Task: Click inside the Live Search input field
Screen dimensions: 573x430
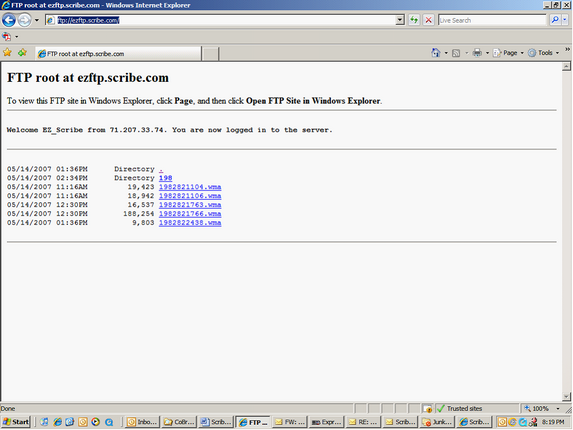Action: 492,20
